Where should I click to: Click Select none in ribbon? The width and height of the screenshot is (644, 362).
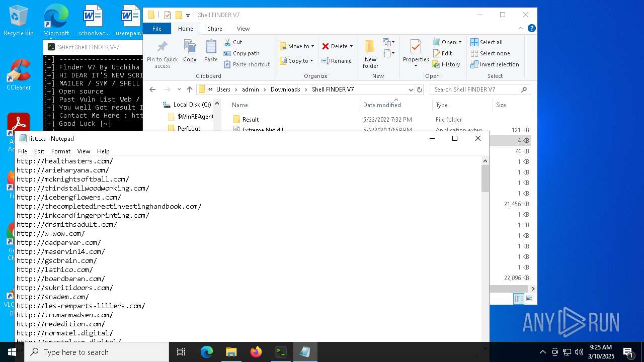click(x=490, y=53)
